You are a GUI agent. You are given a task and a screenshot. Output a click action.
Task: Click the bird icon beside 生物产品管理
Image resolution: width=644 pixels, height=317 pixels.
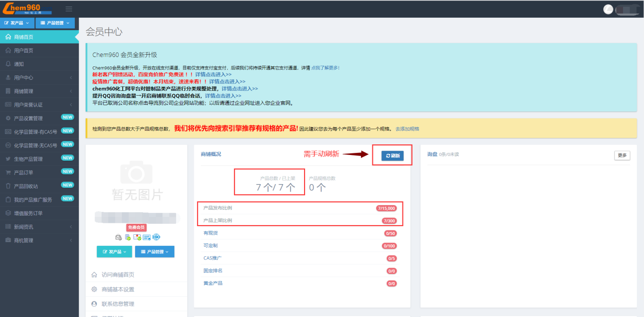click(x=8, y=159)
